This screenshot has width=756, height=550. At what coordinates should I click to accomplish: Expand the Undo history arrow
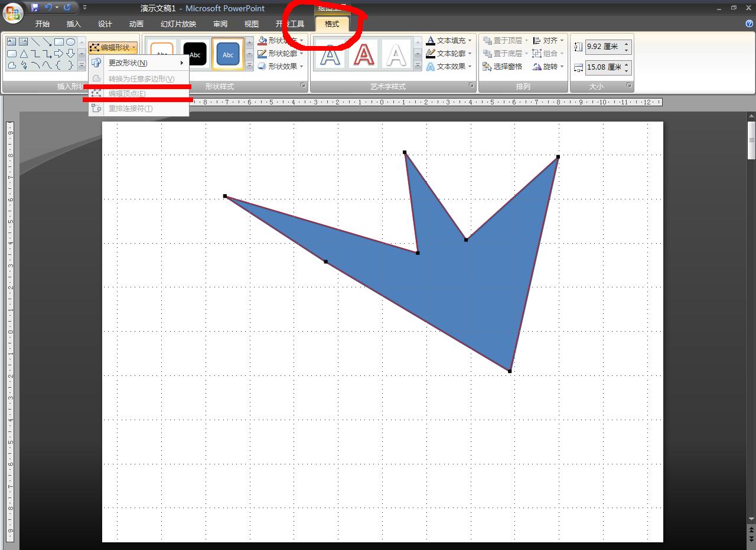[x=57, y=8]
